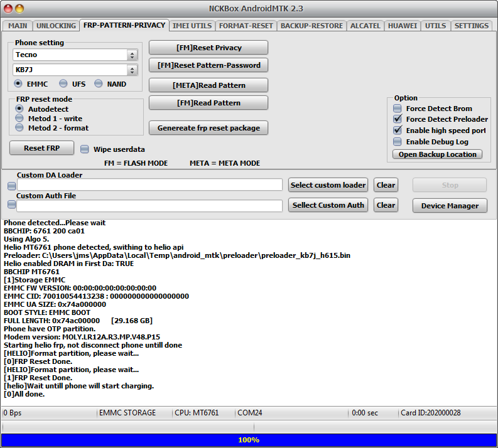Click the 'BBCHIP: 6761 200 ca01' log line

coord(44,231)
